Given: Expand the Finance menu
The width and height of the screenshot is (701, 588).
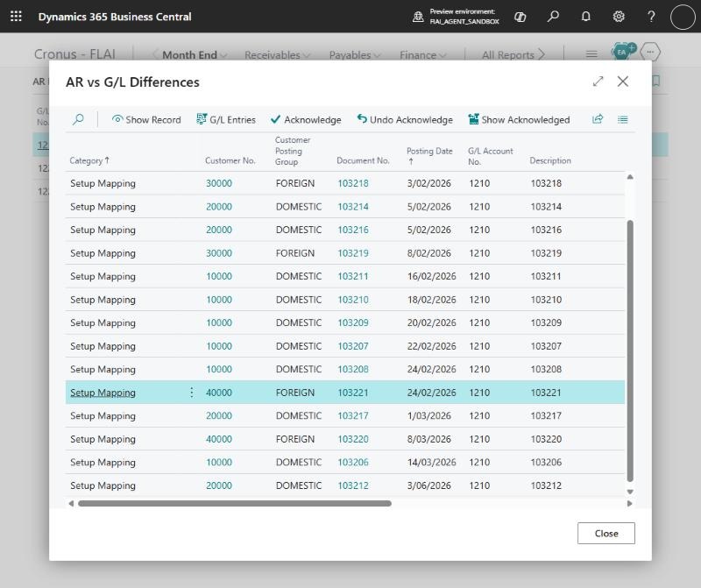Looking at the screenshot, I should (423, 55).
